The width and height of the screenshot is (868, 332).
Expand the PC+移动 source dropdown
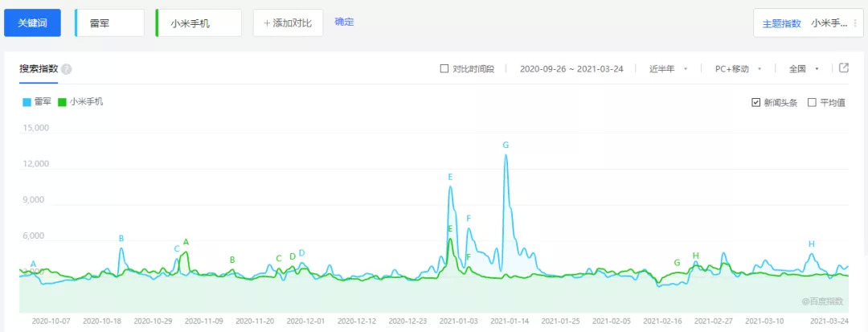(738, 68)
